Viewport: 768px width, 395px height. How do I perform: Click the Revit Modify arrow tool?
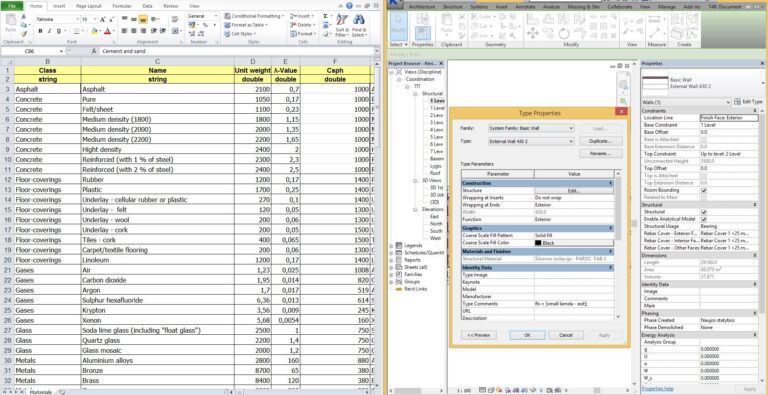point(399,26)
